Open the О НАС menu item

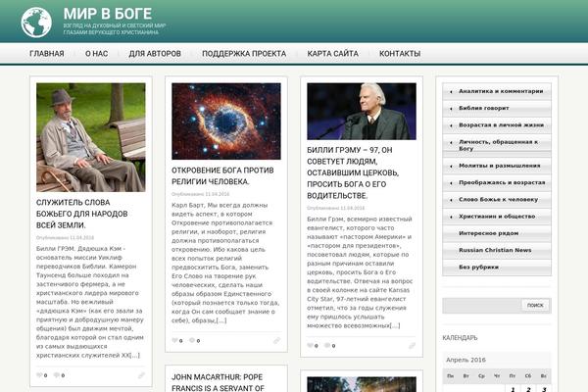(x=96, y=54)
